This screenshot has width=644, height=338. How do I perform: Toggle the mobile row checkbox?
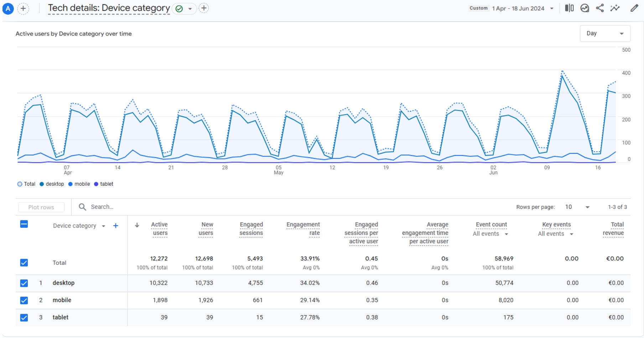[24, 300]
